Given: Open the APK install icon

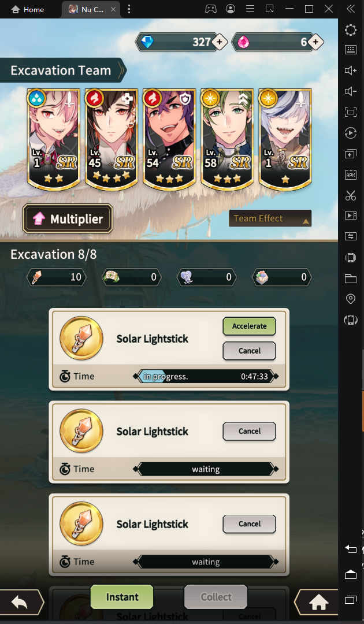Looking at the screenshot, I should [x=351, y=174].
